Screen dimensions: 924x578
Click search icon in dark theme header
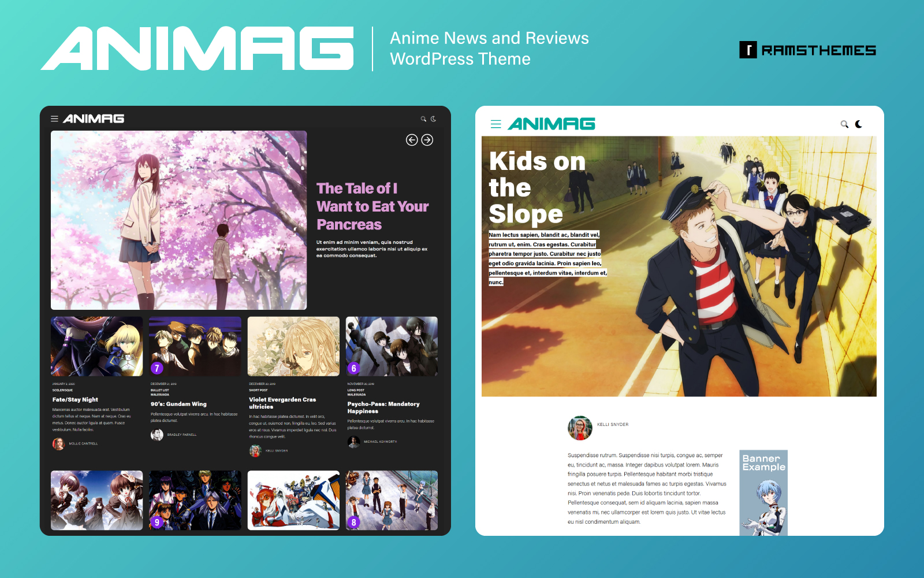(423, 119)
